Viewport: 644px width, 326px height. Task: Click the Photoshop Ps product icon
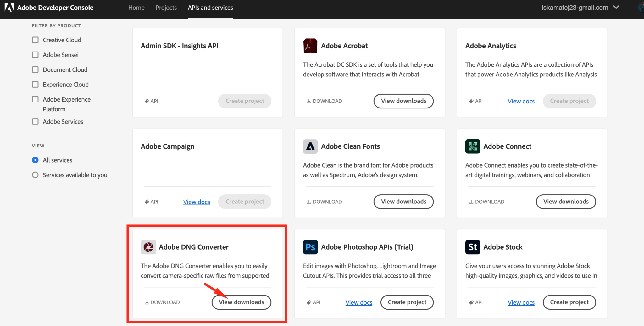tap(310, 247)
